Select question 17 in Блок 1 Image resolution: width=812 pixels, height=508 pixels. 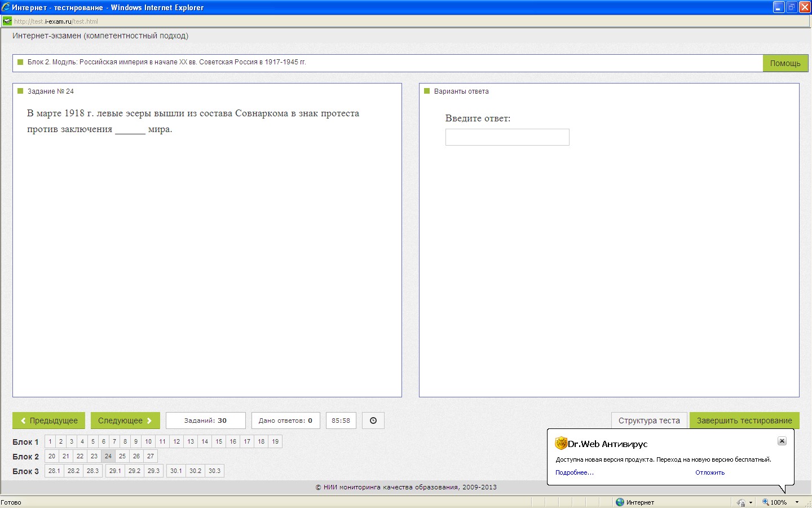pos(247,441)
